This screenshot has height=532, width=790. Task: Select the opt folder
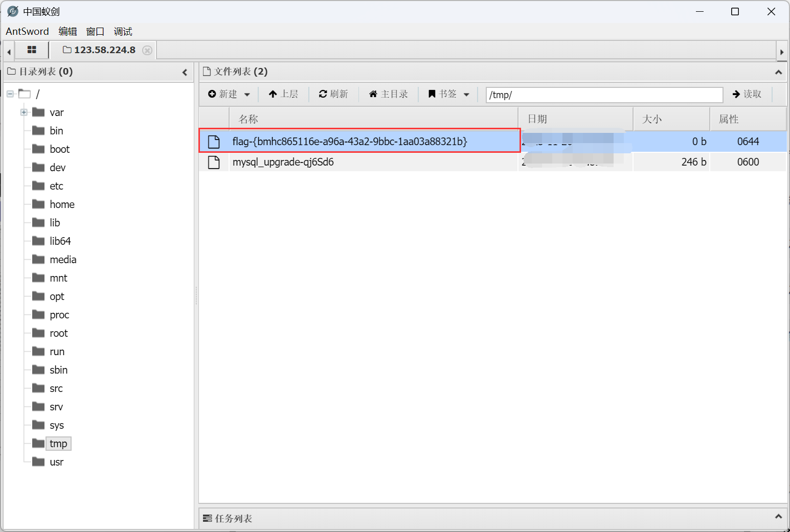coord(57,296)
